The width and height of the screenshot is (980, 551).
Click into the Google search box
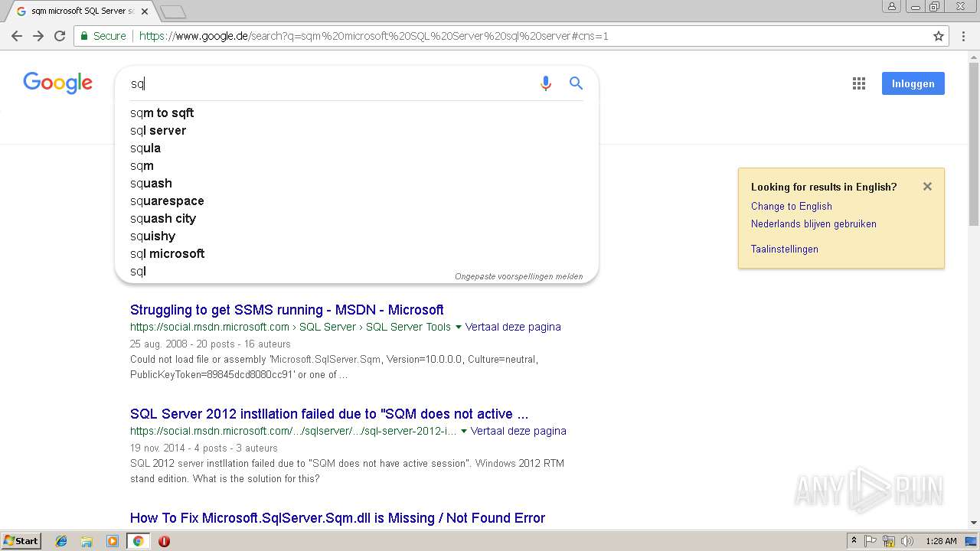329,83
